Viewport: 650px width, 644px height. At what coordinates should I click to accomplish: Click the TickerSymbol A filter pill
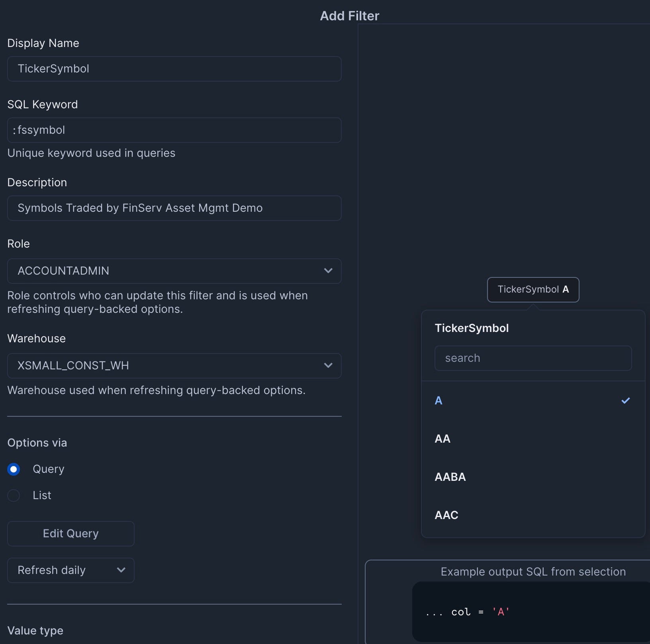[x=533, y=290]
